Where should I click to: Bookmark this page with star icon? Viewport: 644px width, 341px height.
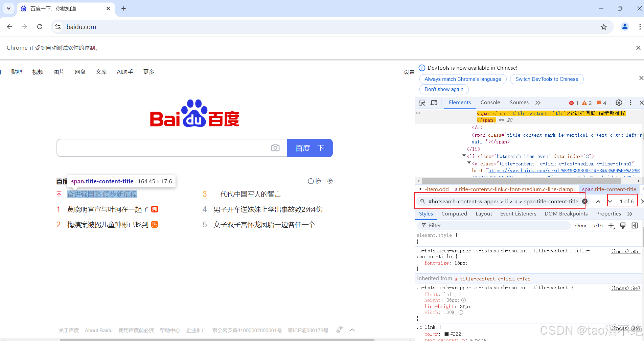pyautogui.click(x=604, y=27)
